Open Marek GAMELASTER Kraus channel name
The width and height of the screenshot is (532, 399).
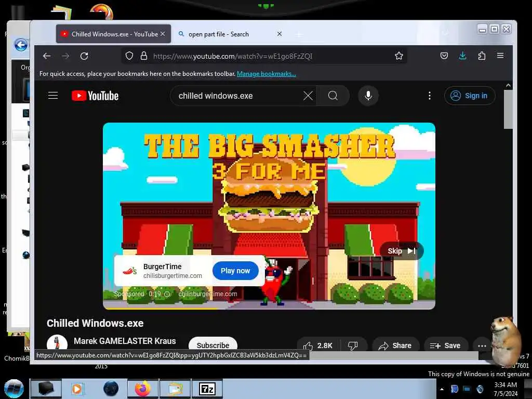(125, 341)
